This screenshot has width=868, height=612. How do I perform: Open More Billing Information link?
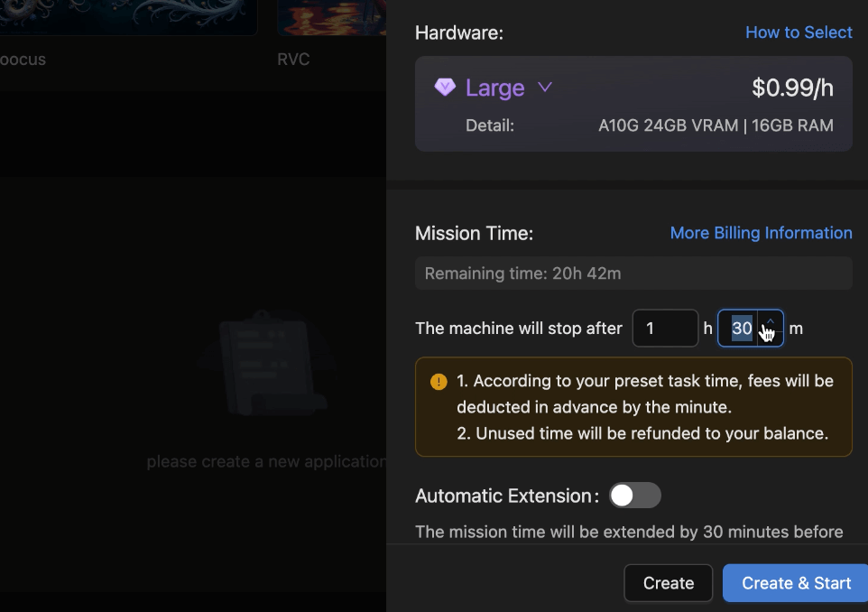[x=761, y=233]
